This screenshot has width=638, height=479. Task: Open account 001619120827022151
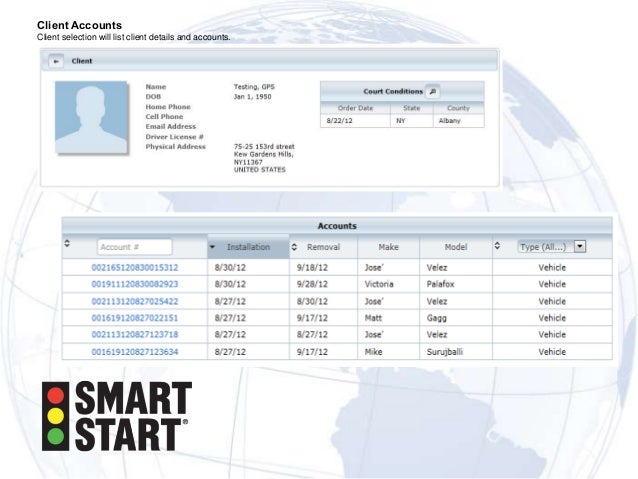(x=135, y=318)
